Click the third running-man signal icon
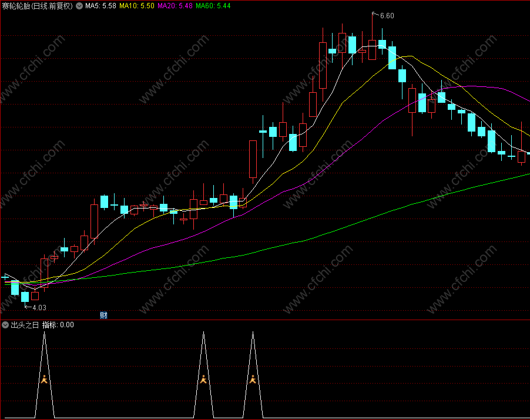This screenshot has height=420, width=530. 253,379
